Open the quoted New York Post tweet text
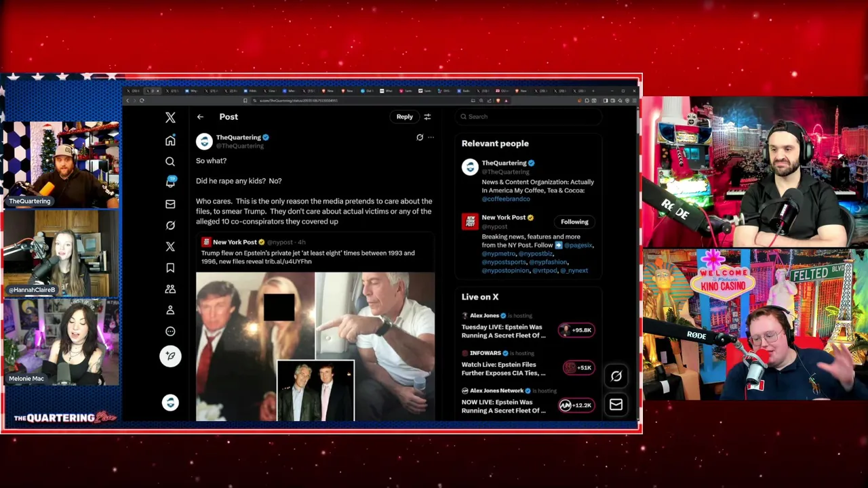 point(308,257)
